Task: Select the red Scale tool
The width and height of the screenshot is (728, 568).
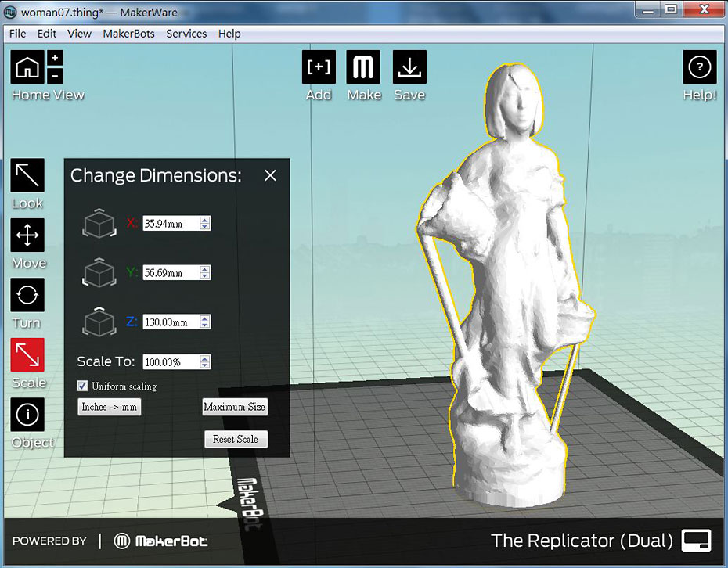Action: [27, 354]
